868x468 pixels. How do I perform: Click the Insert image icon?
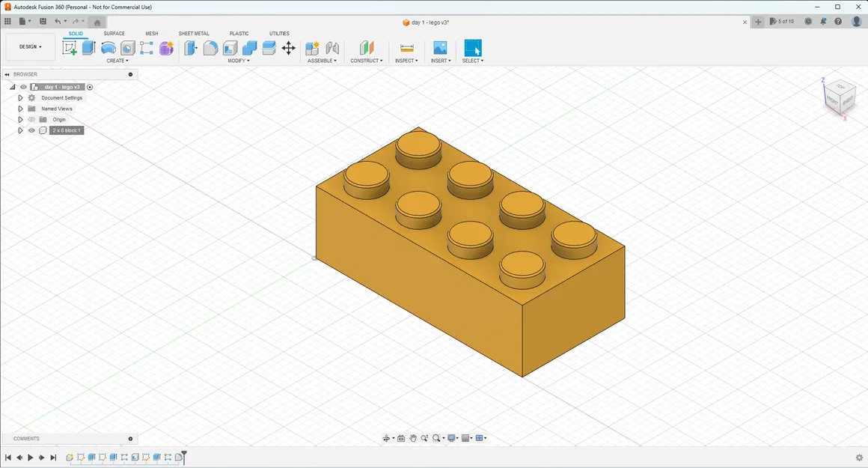point(440,48)
